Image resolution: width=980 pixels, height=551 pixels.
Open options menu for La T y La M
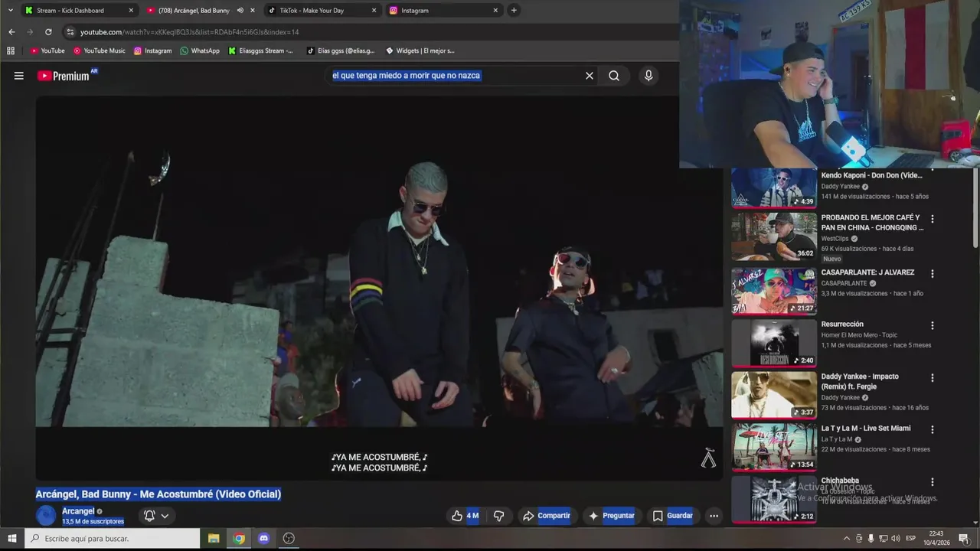click(x=933, y=429)
